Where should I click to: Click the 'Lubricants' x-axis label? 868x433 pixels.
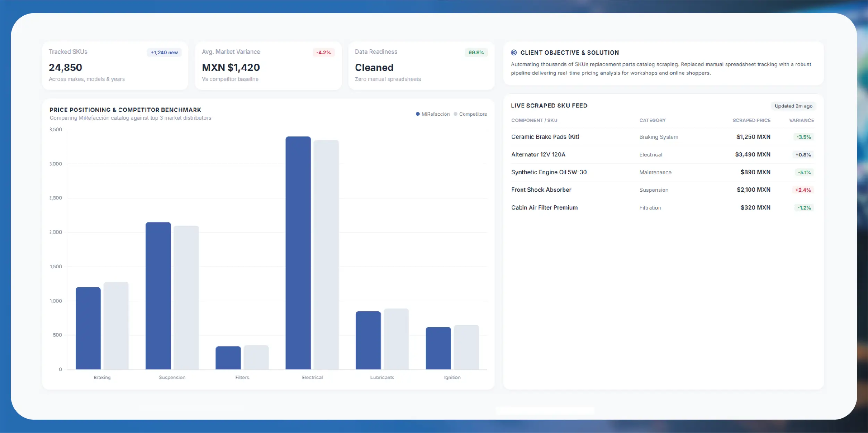point(382,377)
